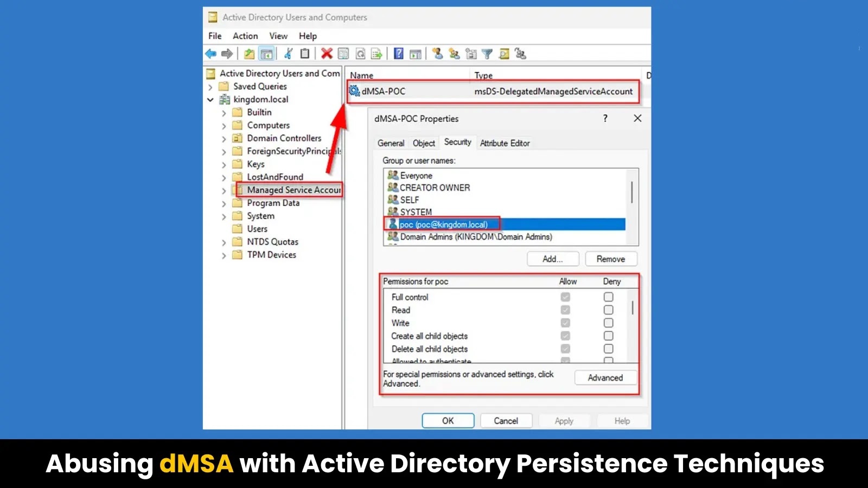Click the dialog's Help button
This screenshot has height=488, width=868.
pyautogui.click(x=622, y=421)
